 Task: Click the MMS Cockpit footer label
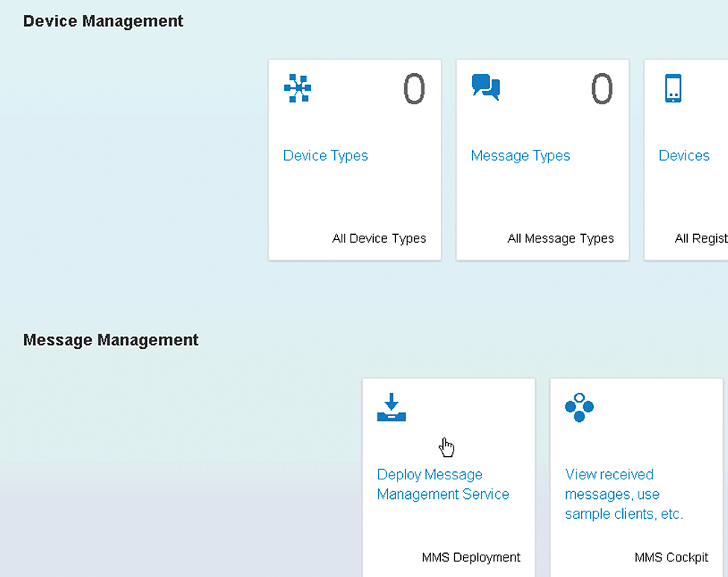tap(671, 558)
